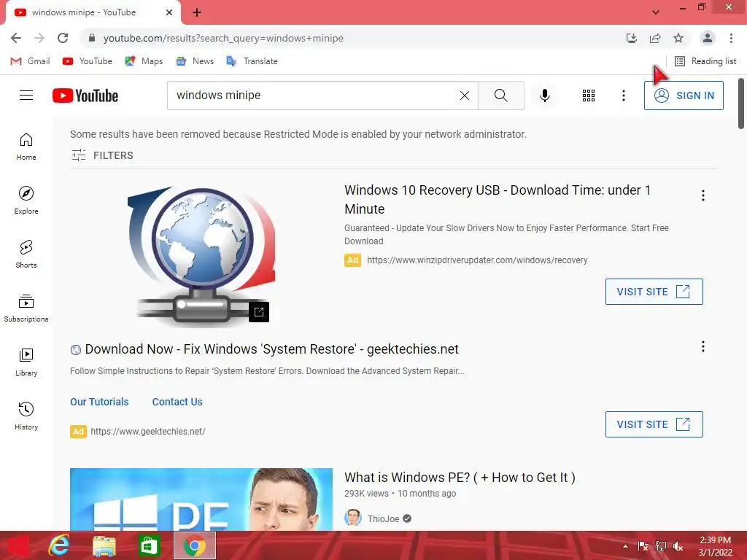Click the magnifying glass search button
The width and height of the screenshot is (747, 560).
[x=500, y=96]
